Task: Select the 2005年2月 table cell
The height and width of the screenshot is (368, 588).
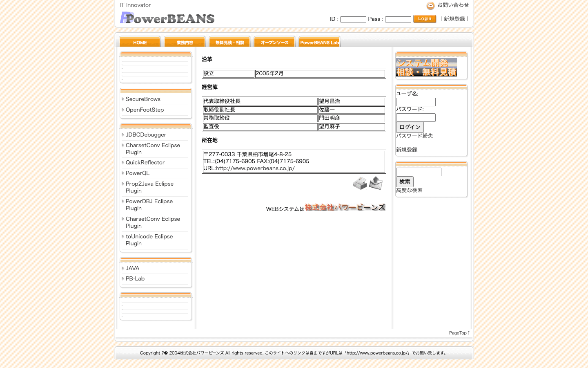Action: click(x=320, y=74)
